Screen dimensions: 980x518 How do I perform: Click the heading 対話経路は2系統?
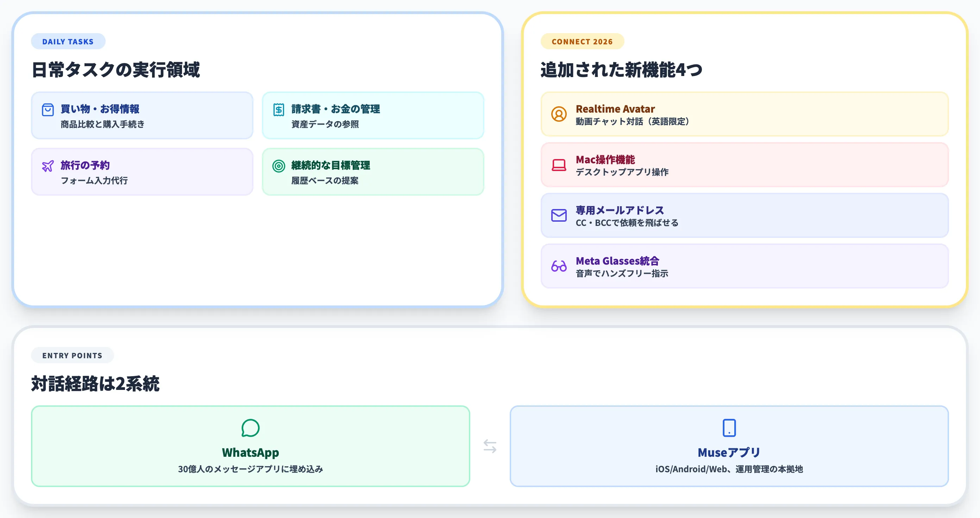[95, 384]
